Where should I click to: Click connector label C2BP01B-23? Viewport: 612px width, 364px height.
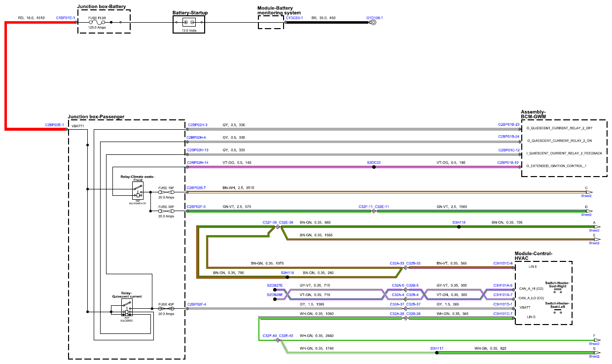(x=509, y=125)
